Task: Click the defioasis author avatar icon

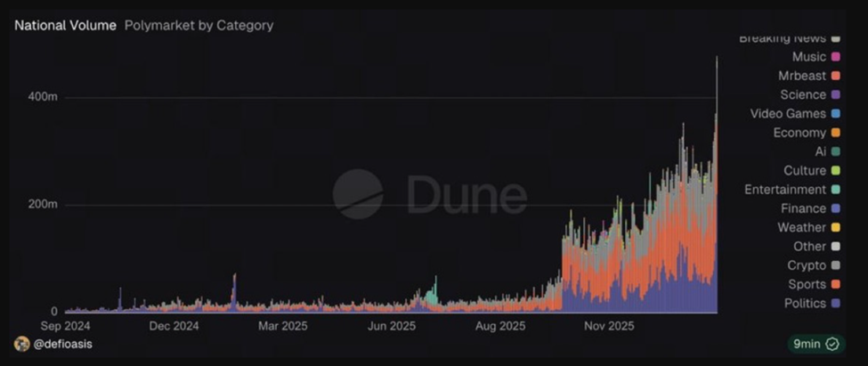Action: pyautogui.click(x=21, y=344)
